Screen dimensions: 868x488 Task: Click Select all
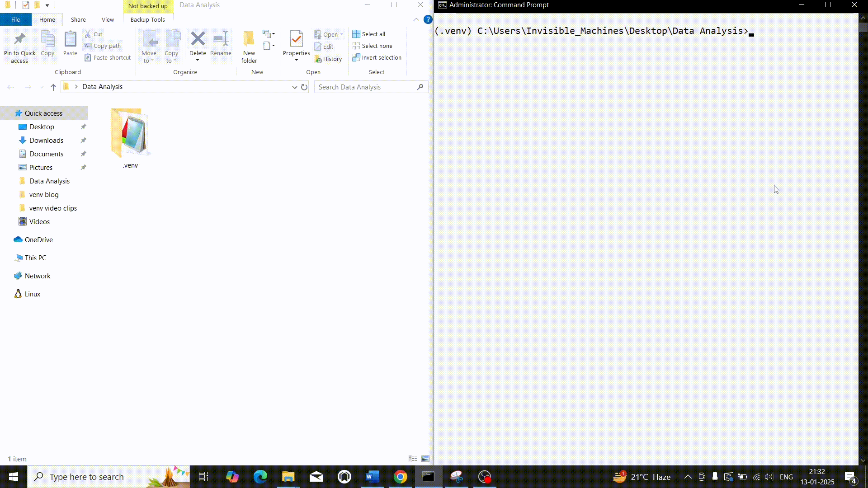click(x=369, y=34)
